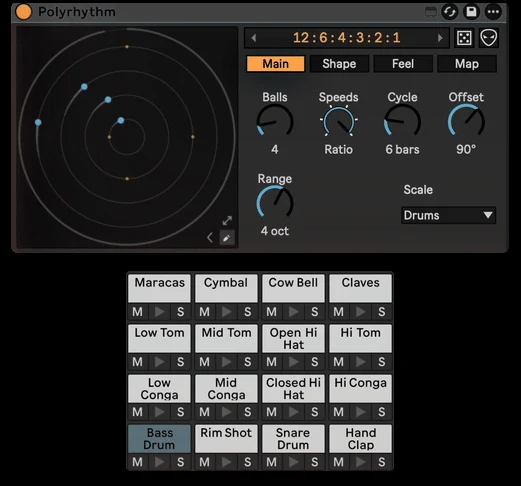Viewport: 521px width, 486px height.
Task: Preview play the Snare Drum pad
Action: tap(293, 462)
